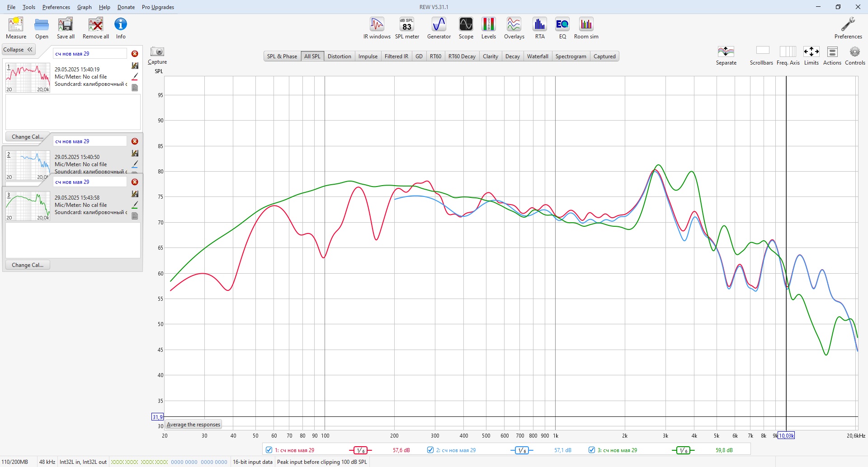The height and width of the screenshot is (467, 868).
Task: Click the green 1/6 smoothing sample for trace 3
Action: point(683,450)
